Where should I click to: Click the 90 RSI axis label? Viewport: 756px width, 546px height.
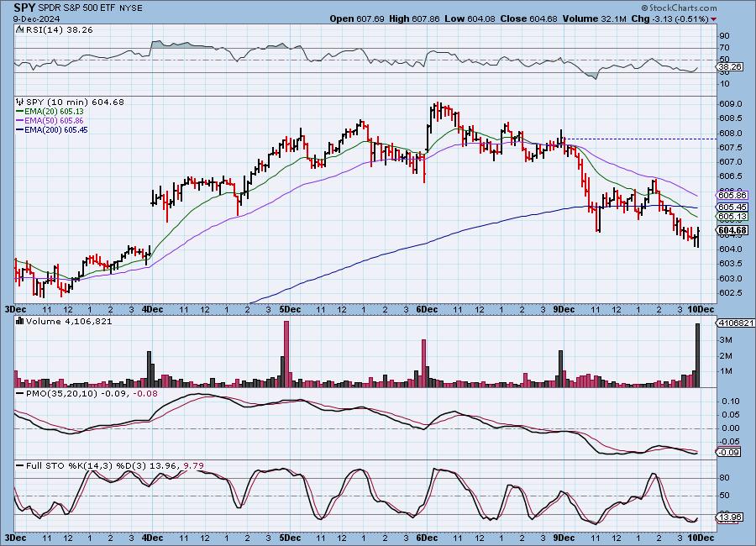tap(725, 35)
